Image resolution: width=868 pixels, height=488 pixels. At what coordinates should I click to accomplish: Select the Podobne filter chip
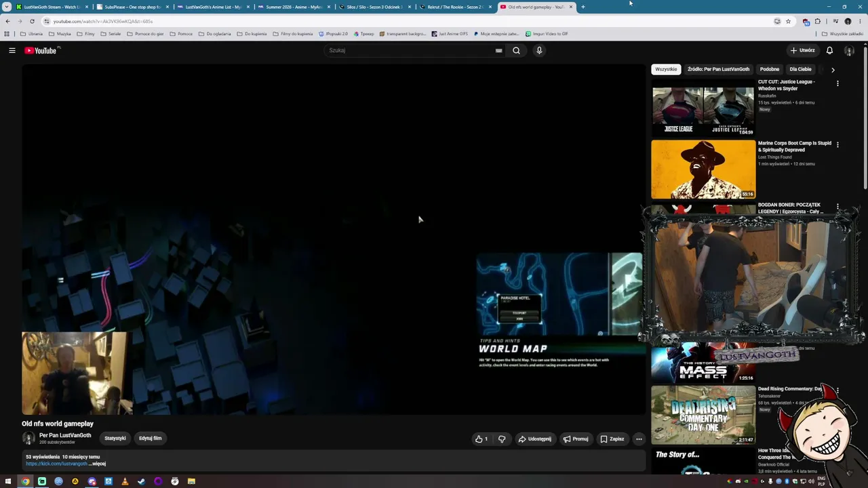(x=770, y=69)
